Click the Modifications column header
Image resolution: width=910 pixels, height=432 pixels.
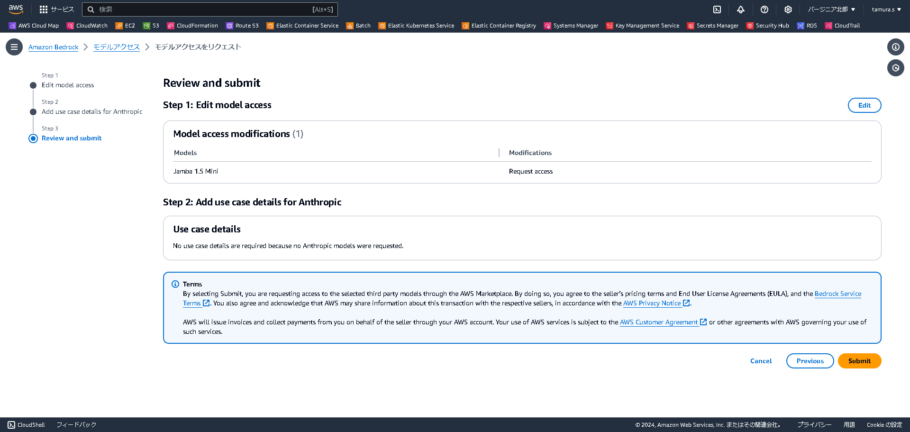pos(530,153)
